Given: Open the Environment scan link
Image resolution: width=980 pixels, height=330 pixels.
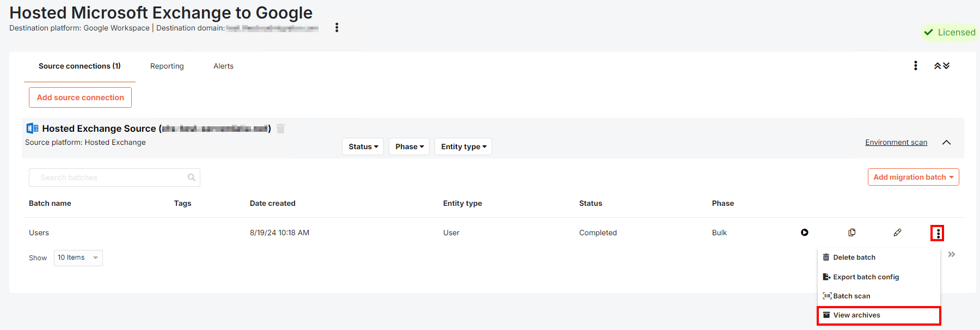Looking at the screenshot, I should 896,142.
